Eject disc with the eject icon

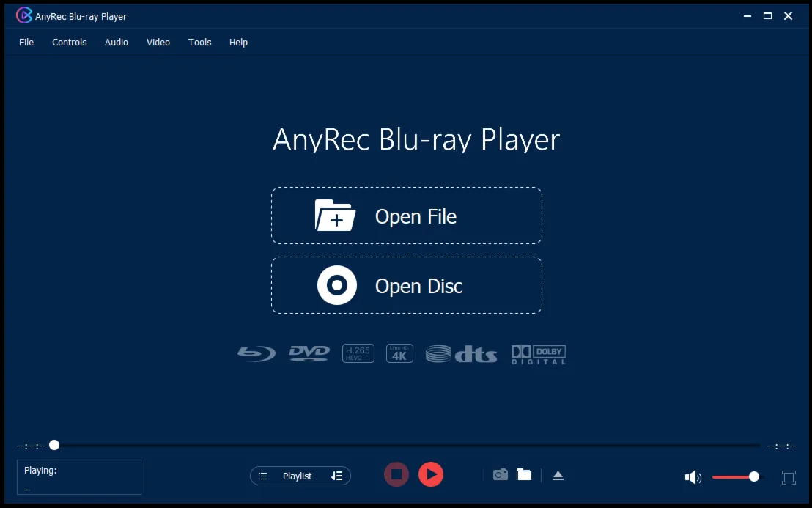(x=558, y=475)
